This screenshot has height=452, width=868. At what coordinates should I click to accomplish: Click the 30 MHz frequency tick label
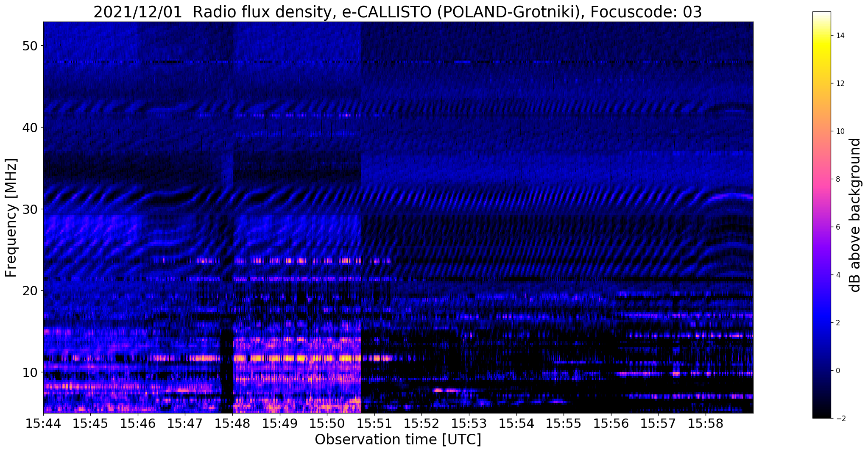point(29,209)
